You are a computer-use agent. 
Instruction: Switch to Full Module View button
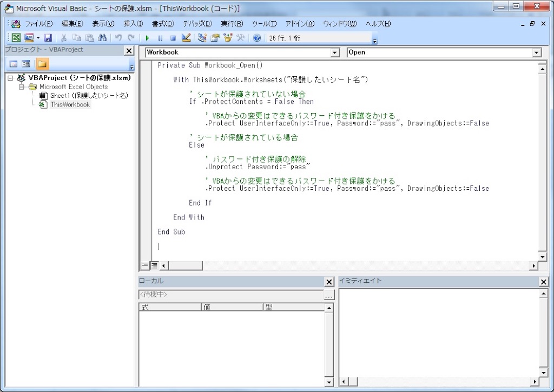154,265
